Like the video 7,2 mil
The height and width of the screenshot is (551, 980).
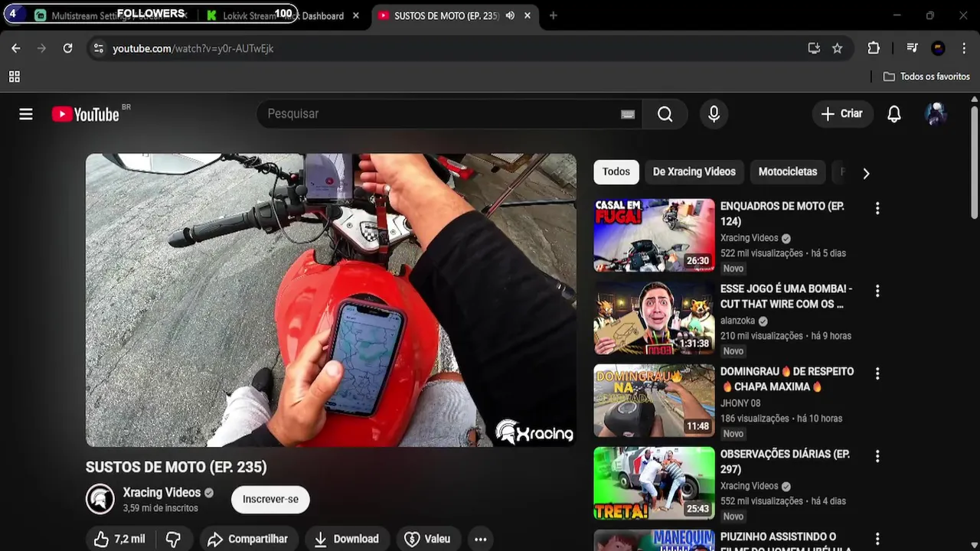119,539
